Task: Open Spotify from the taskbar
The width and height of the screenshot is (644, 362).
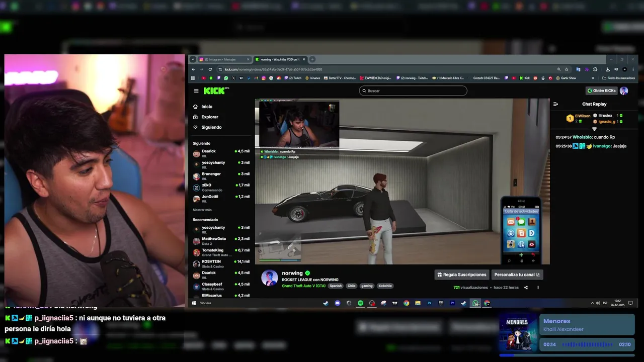Action: pos(360,303)
